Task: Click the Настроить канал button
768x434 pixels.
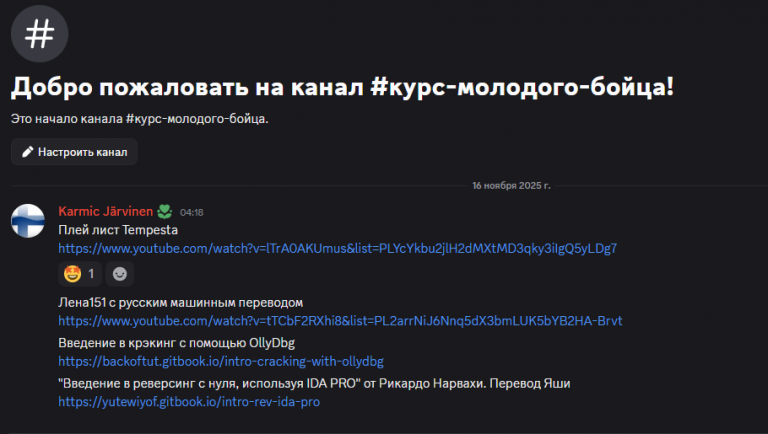Action: coord(74,152)
